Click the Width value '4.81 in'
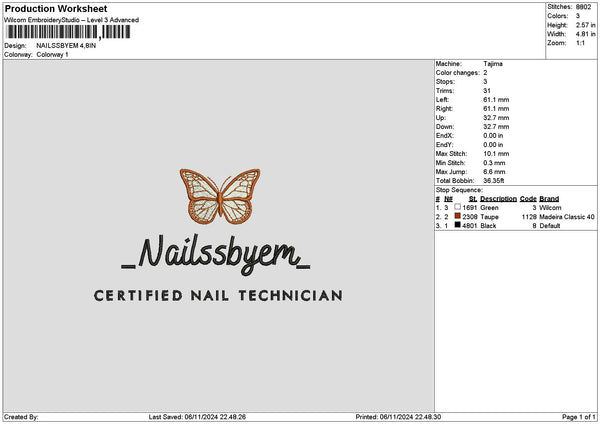 [x=585, y=34]
